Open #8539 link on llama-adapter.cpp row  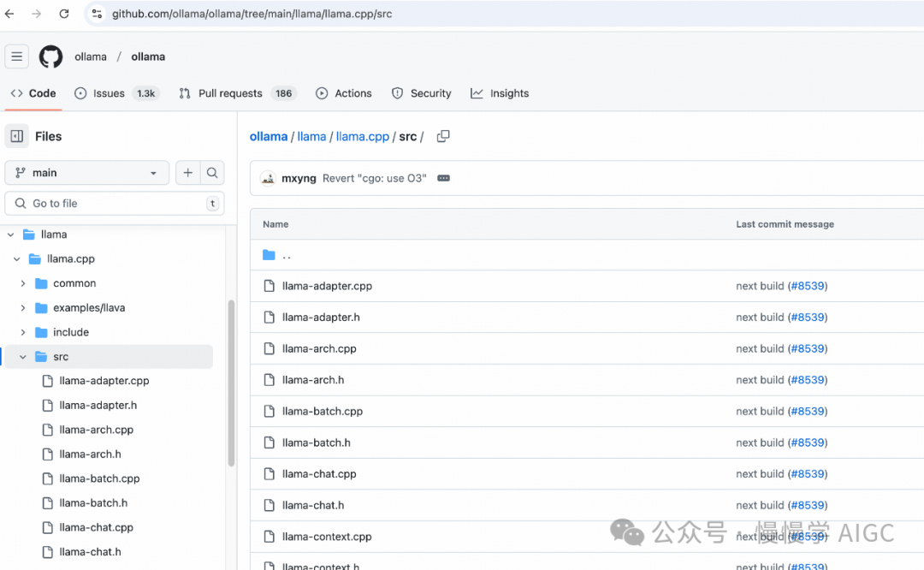[808, 286]
